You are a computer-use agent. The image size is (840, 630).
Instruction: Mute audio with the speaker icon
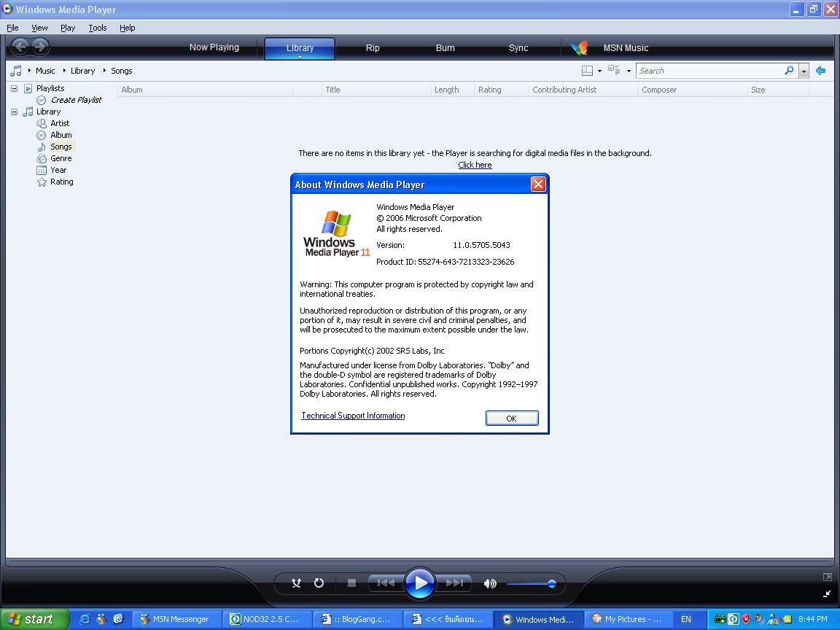click(490, 583)
